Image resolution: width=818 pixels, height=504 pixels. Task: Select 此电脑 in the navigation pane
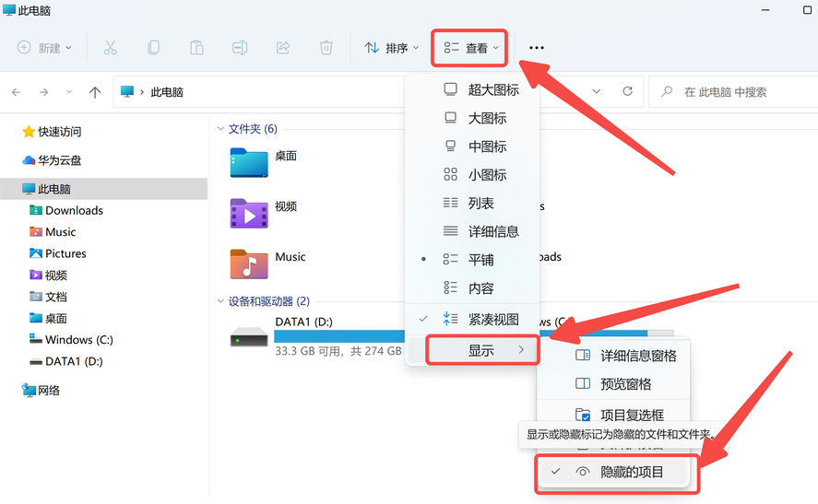[104, 189]
